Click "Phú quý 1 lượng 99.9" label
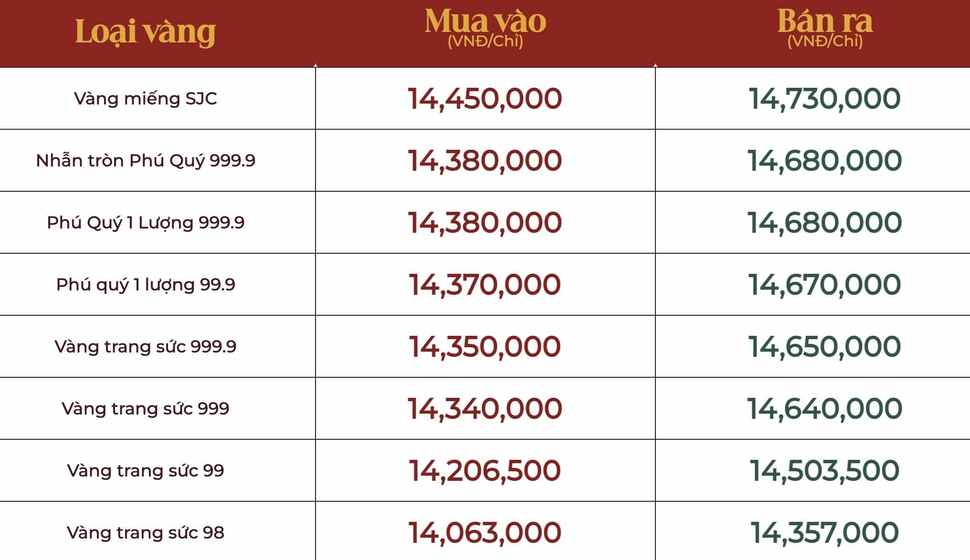The height and width of the screenshot is (560, 970). [146, 285]
